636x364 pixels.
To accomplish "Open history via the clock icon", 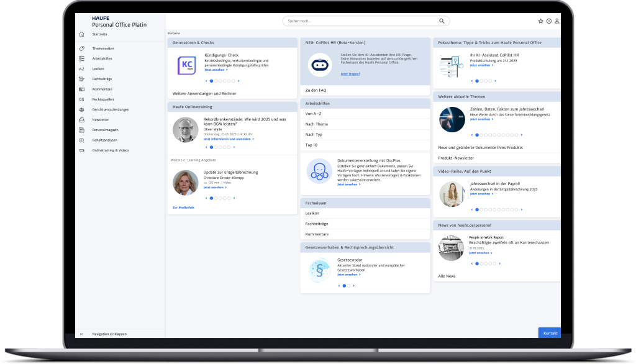I will (x=549, y=21).
